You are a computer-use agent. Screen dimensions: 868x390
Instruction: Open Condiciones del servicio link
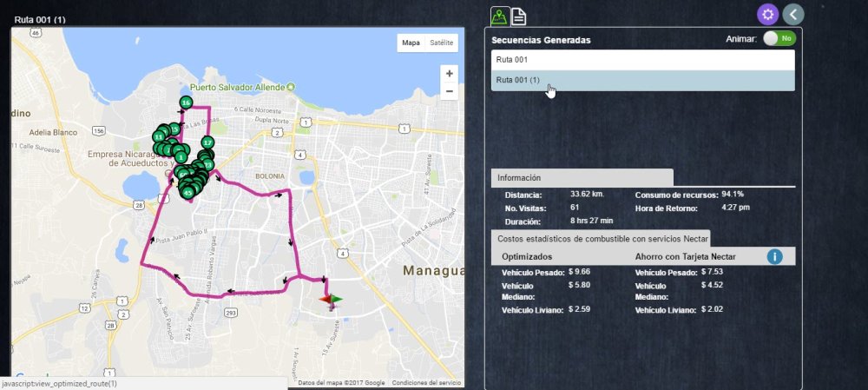coord(426,383)
